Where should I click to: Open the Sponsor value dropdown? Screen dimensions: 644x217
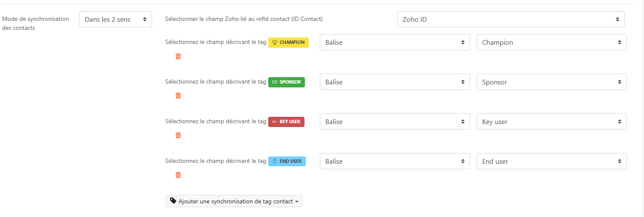[551, 82]
